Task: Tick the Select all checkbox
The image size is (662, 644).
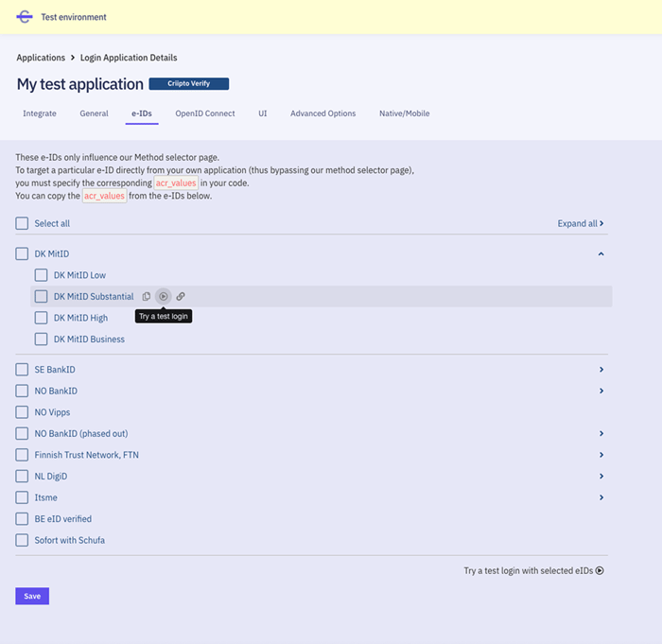Action: click(x=22, y=223)
